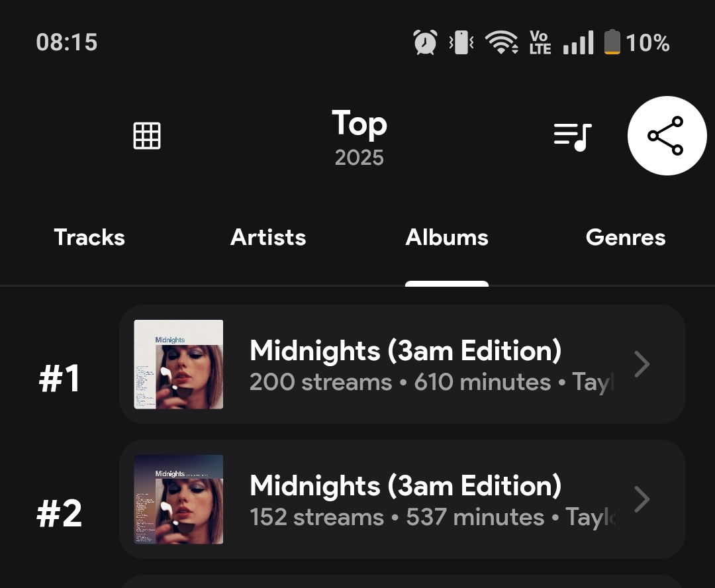Tap the VoLTE status icon
Viewport: 715px width, 588px height.
540,43
